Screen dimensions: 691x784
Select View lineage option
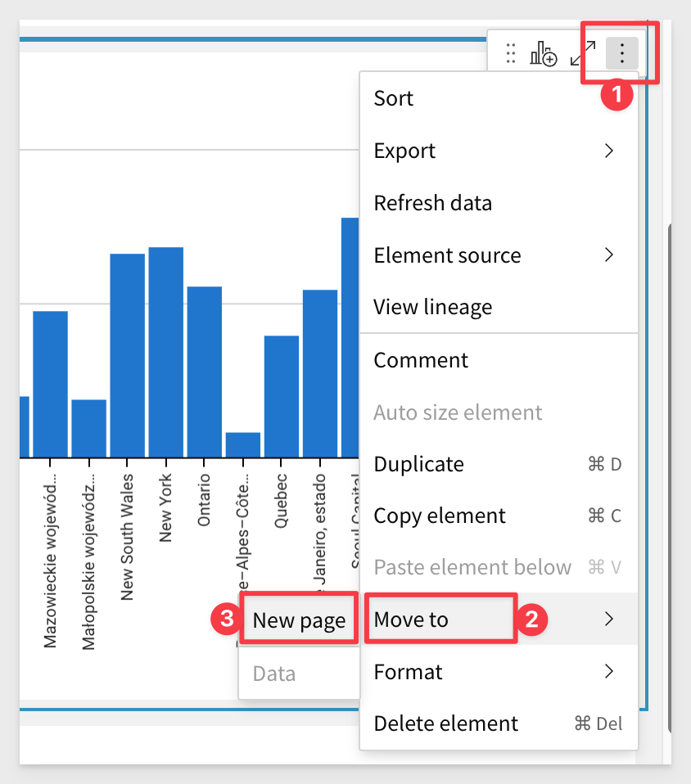tap(432, 308)
